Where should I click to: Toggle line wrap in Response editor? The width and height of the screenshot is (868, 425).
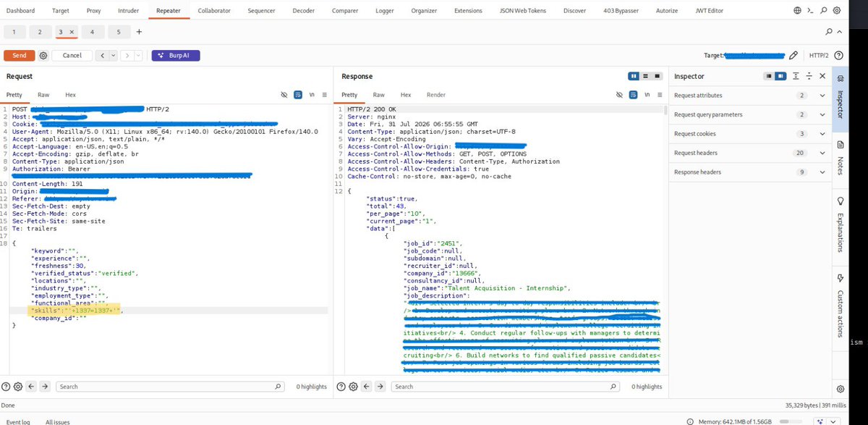coord(634,95)
